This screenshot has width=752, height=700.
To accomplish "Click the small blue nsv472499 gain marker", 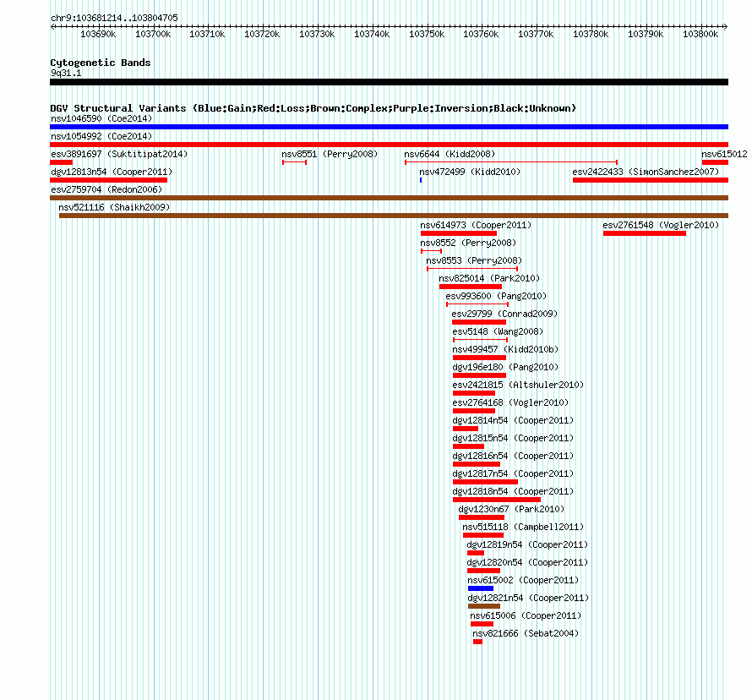I will point(421,180).
